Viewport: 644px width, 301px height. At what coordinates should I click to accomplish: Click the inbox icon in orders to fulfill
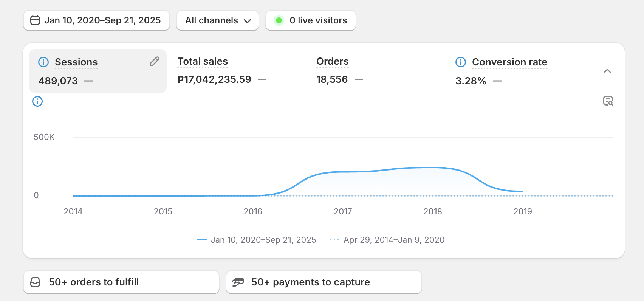tap(35, 282)
